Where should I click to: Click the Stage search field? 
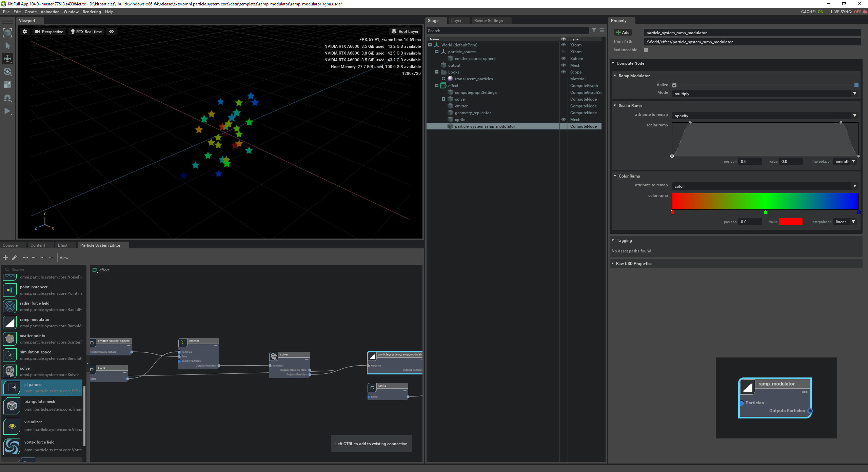point(508,31)
